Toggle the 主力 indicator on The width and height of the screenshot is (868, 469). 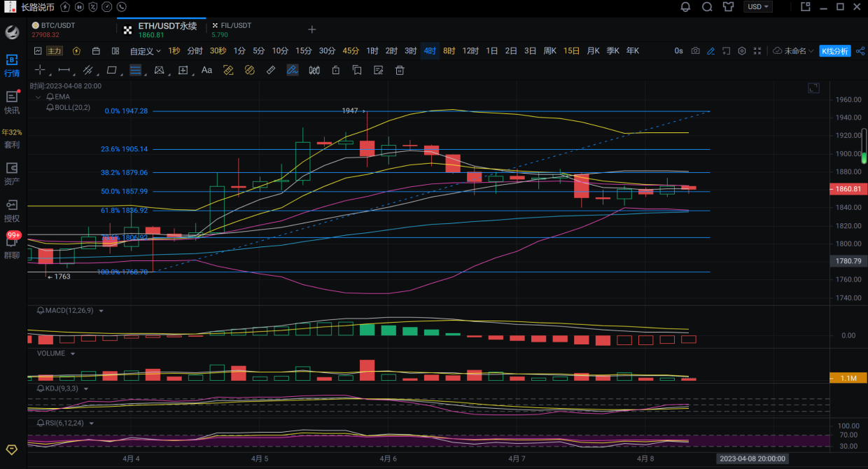coord(55,51)
